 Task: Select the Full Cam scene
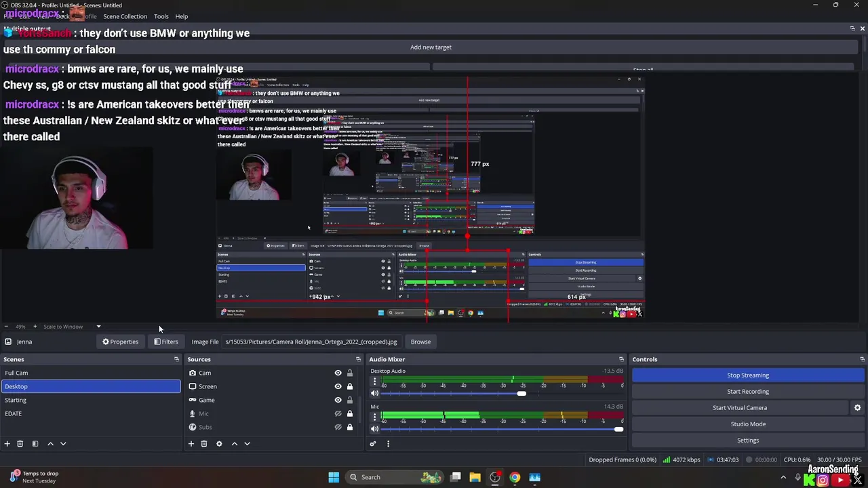pyautogui.click(x=91, y=373)
